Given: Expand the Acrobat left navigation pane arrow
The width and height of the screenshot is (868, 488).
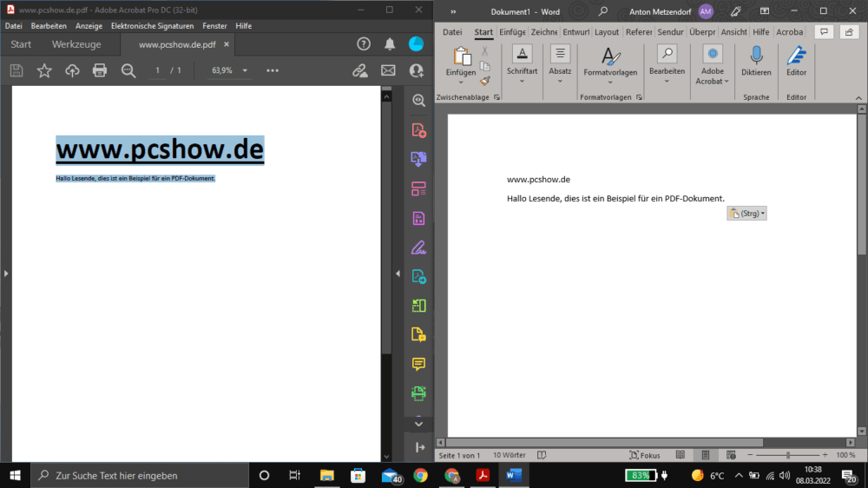Looking at the screenshot, I should [x=6, y=273].
